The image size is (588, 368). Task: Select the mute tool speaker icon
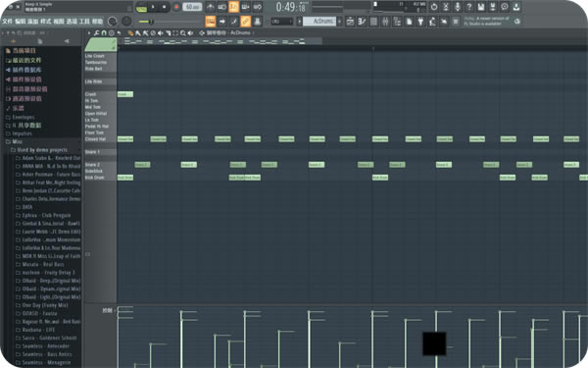pyautogui.click(x=161, y=33)
